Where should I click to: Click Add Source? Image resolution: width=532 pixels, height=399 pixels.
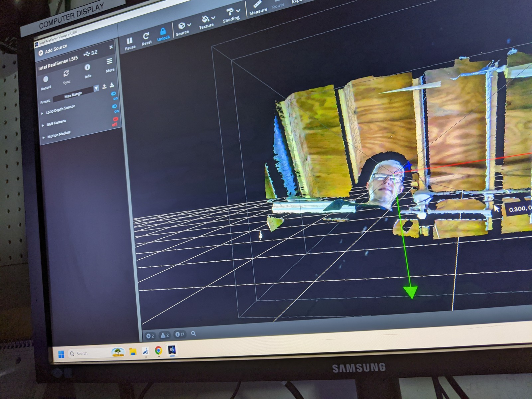click(53, 50)
